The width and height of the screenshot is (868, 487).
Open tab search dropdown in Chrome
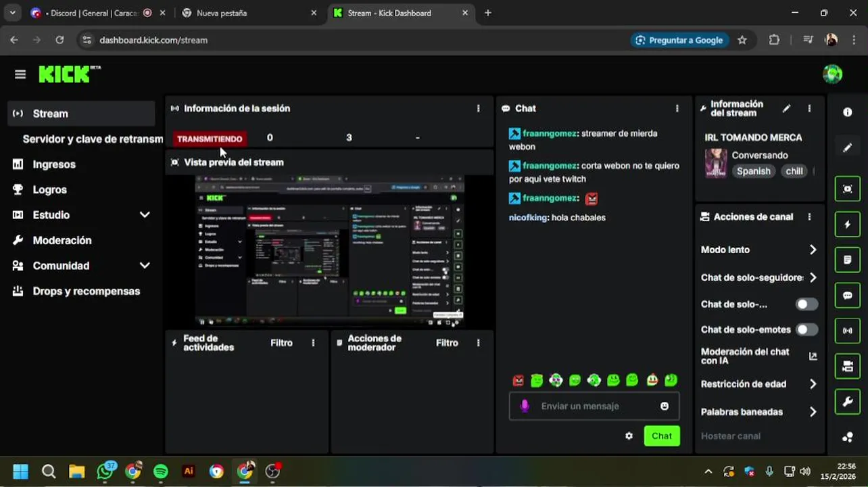(x=12, y=13)
